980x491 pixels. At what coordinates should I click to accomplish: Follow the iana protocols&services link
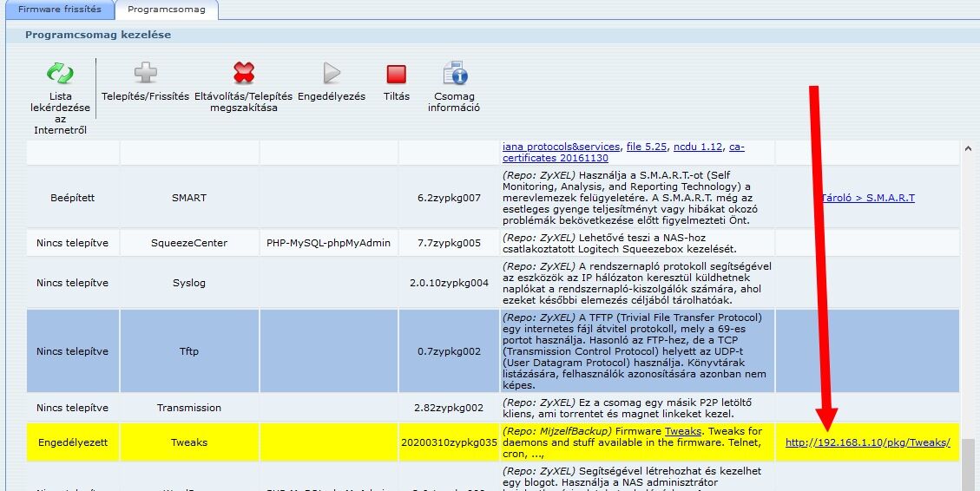click(562, 147)
